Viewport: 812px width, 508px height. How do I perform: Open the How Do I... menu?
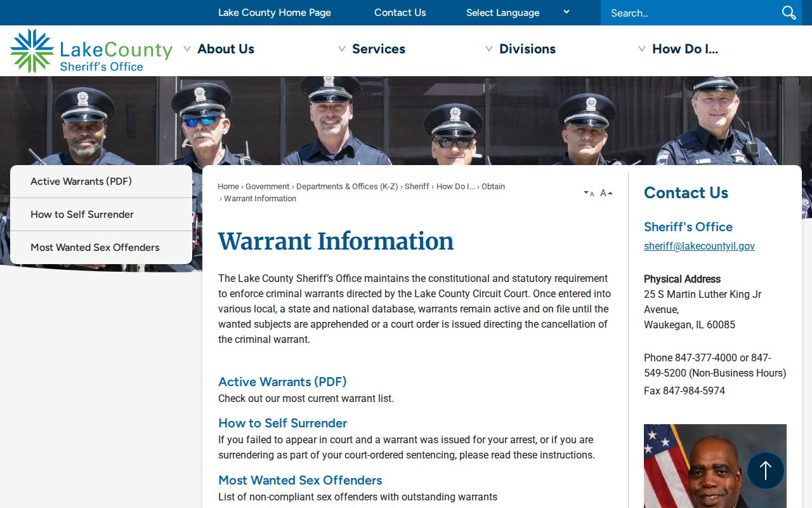click(685, 49)
